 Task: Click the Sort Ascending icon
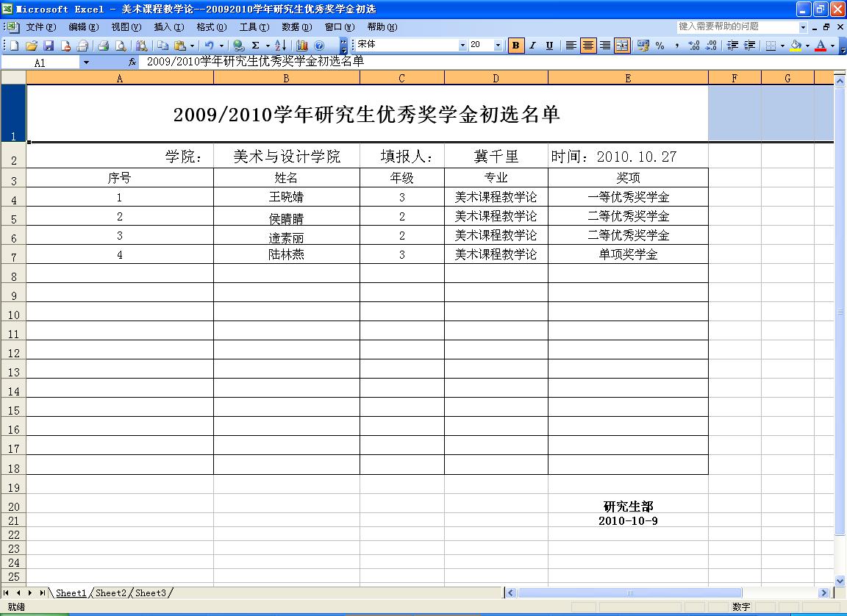pyautogui.click(x=280, y=46)
